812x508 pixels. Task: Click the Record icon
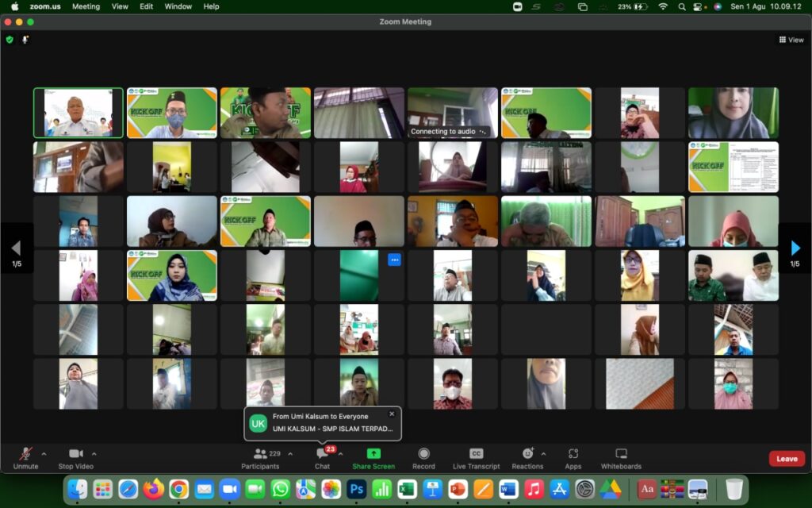click(423, 455)
